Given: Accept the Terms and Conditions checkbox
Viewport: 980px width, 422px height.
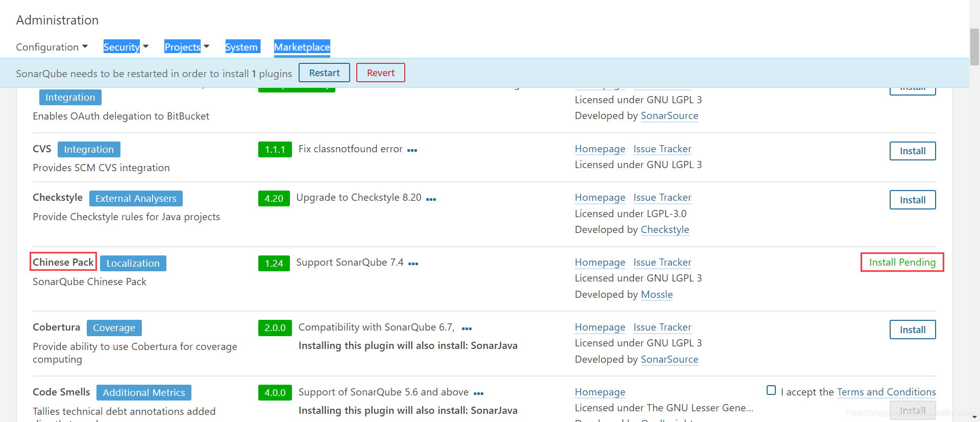Looking at the screenshot, I should coord(771,390).
